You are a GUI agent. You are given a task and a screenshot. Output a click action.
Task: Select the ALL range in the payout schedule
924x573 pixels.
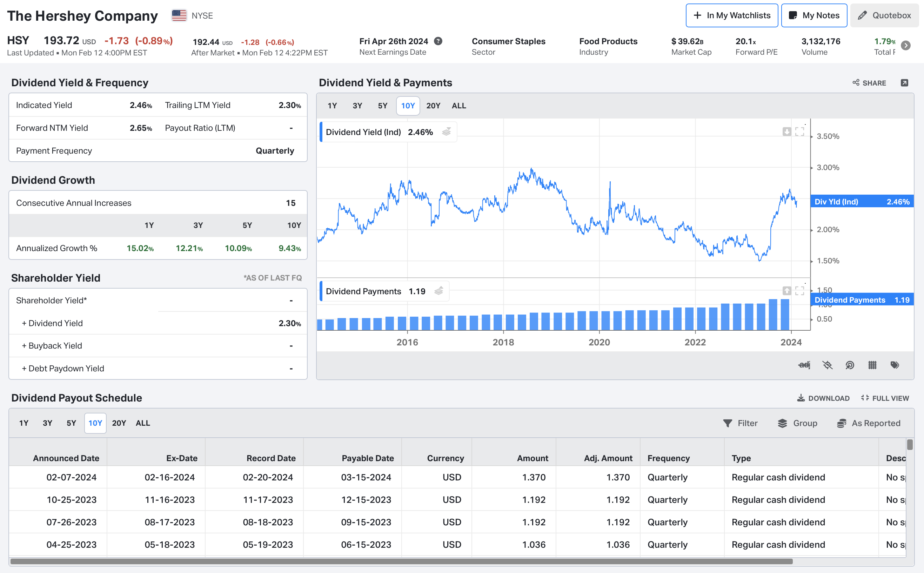pos(143,423)
